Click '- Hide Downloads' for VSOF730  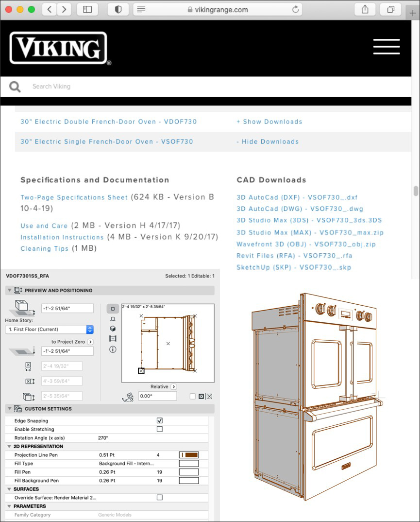pyautogui.click(x=268, y=142)
